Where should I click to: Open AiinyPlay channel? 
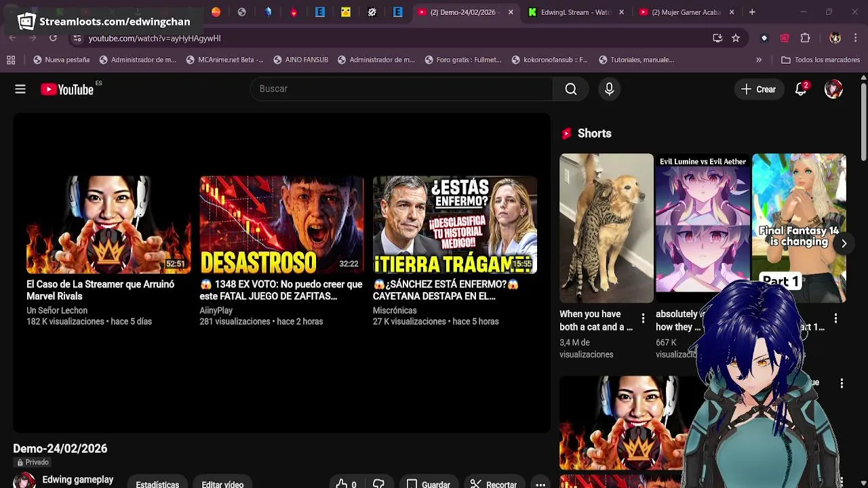point(216,310)
